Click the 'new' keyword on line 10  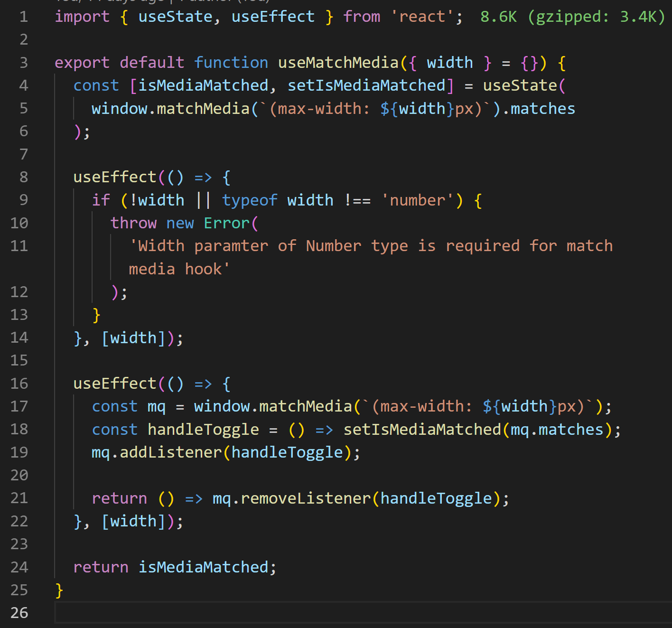click(180, 224)
